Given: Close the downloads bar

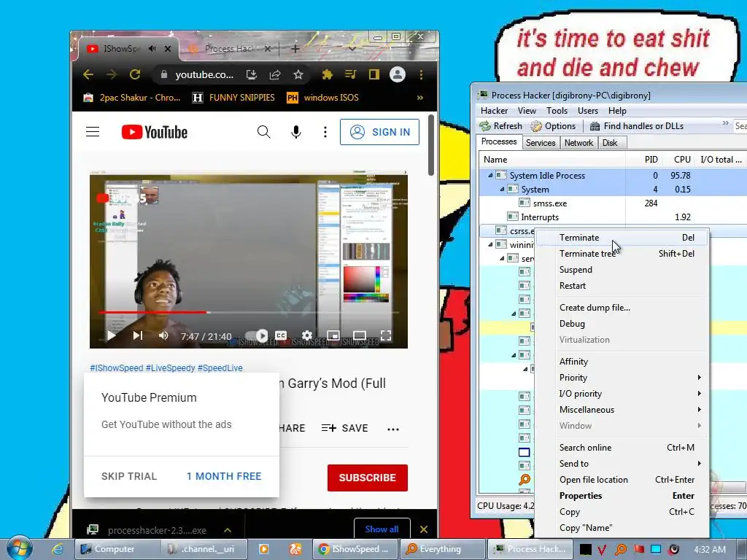Looking at the screenshot, I should (424, 529).
